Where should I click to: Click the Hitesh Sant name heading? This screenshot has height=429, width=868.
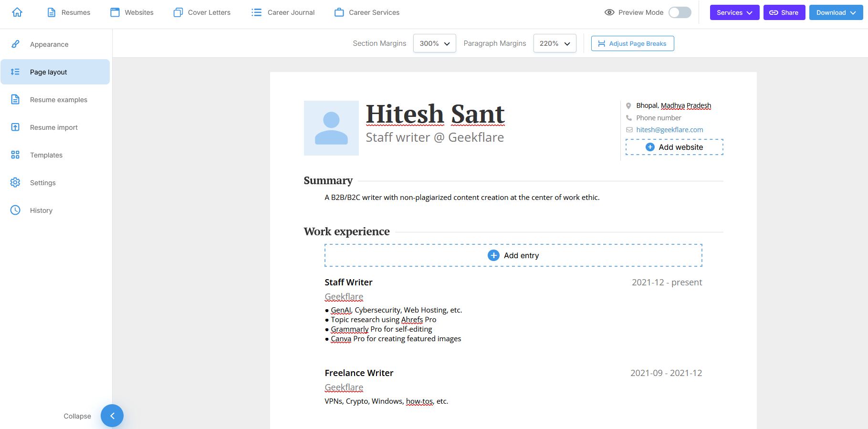click(435, 114)
